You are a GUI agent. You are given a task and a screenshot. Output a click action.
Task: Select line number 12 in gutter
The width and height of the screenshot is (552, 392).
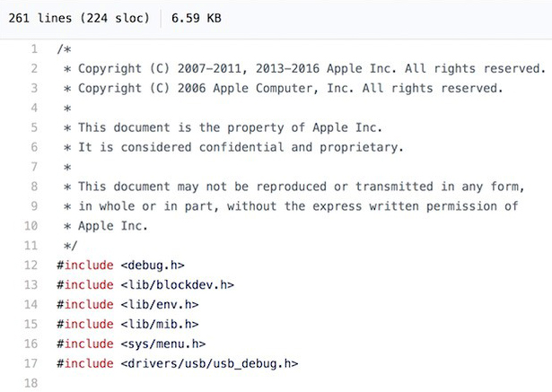pyautogui.click(x=31, y=265)
